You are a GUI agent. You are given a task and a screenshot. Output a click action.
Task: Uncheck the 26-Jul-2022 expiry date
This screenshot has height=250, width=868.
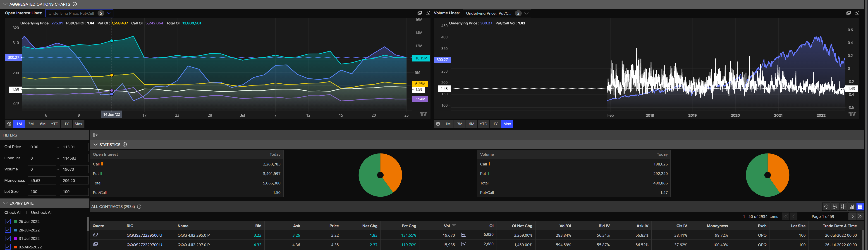[x=8, y=221]
